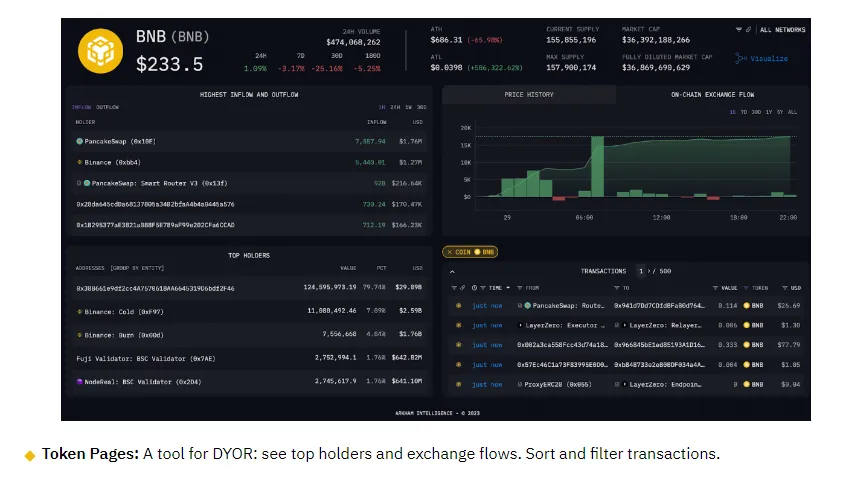Collapse the Transactions panel chevron
Viewport: 852px width, 477px height.
tap(452, 271)
